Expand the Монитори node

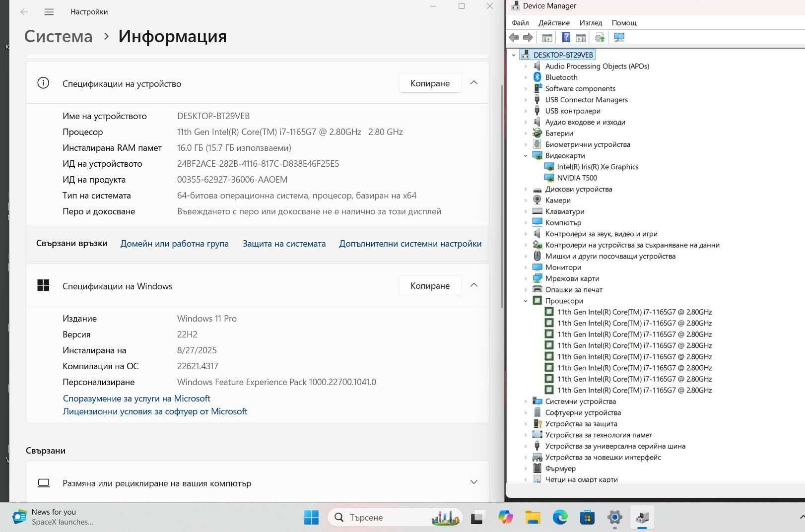[x=526, y=267]
